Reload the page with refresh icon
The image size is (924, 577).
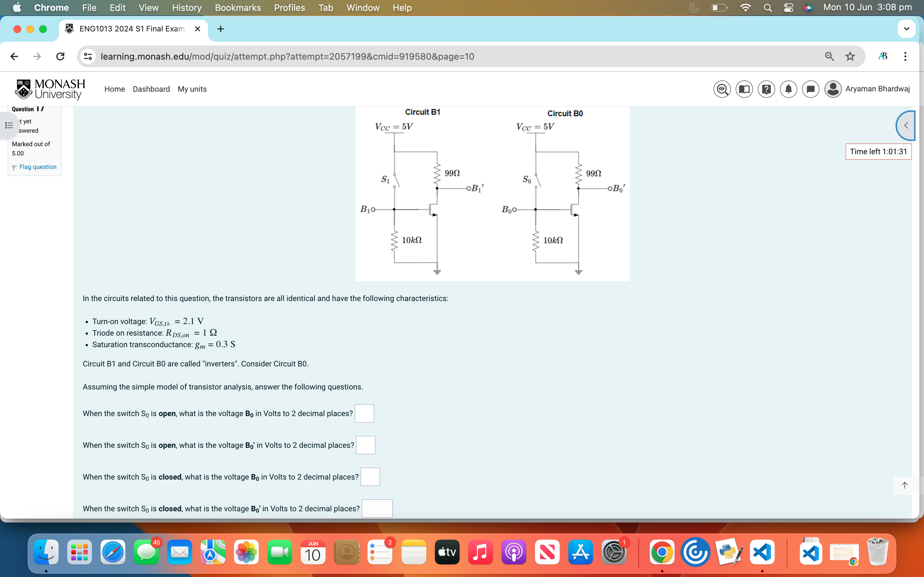pyautogui.click(x=60, y=56)
